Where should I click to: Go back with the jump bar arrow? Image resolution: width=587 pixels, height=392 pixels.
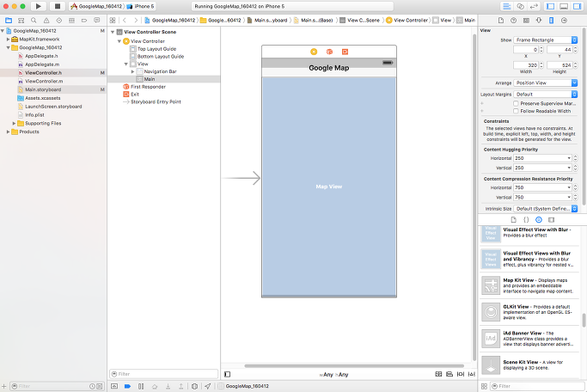125,21
